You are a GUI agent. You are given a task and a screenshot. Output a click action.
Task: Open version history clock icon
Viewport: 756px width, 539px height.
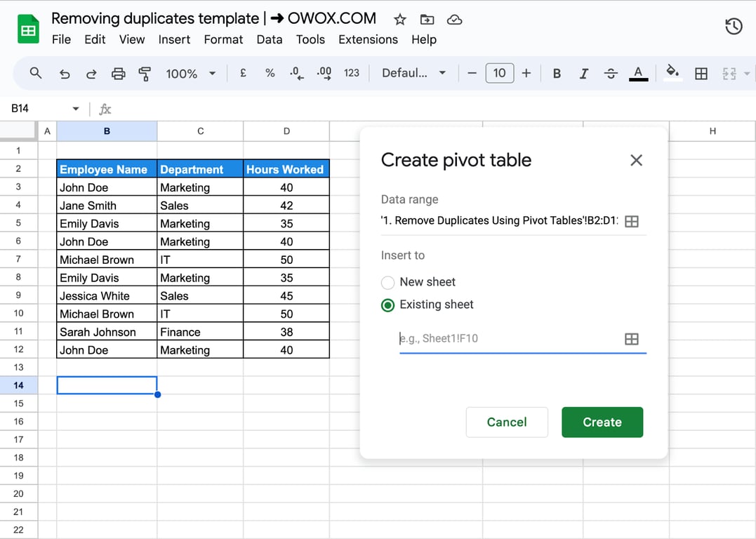(x=734, y=27)
